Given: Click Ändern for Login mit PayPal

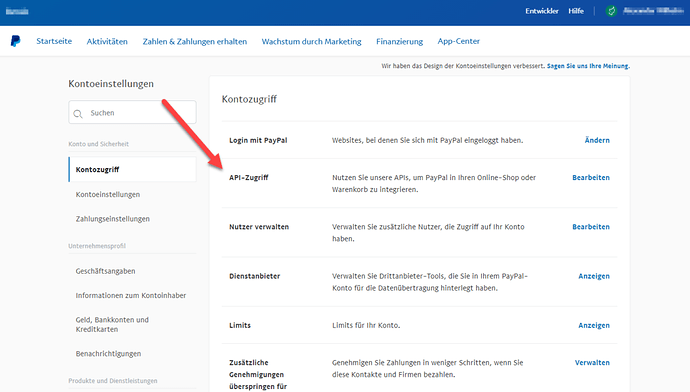Looking at the screenshot, I should coord(597,140).
